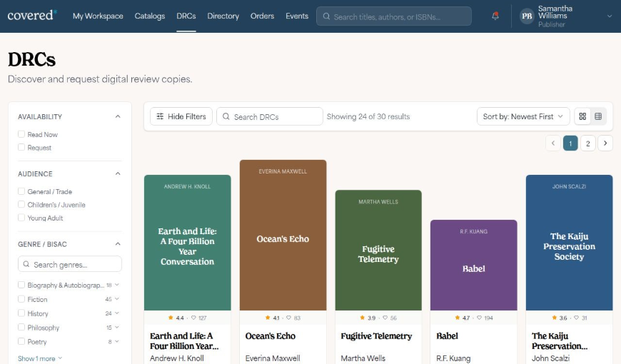
Task: Focus the Search DRCs field
Action: tap(270, 116)
